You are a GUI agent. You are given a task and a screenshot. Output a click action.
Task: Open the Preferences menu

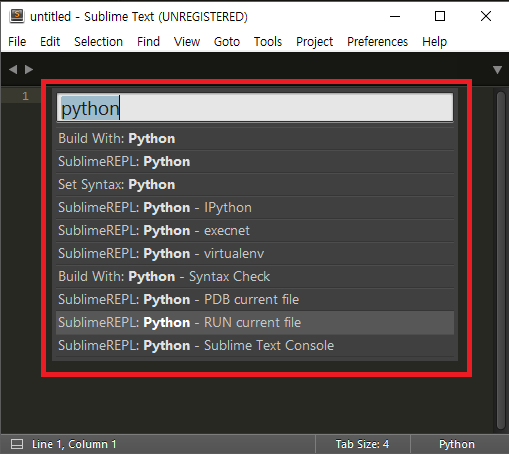pyautogui.click(x=377, y=42)
